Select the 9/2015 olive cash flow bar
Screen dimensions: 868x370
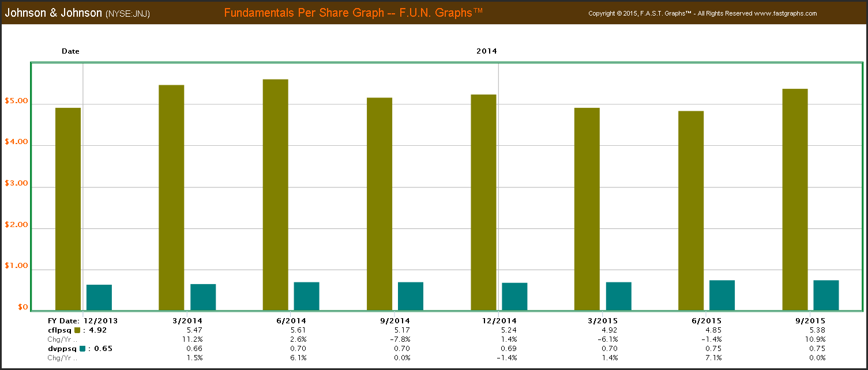click(795, 199)
